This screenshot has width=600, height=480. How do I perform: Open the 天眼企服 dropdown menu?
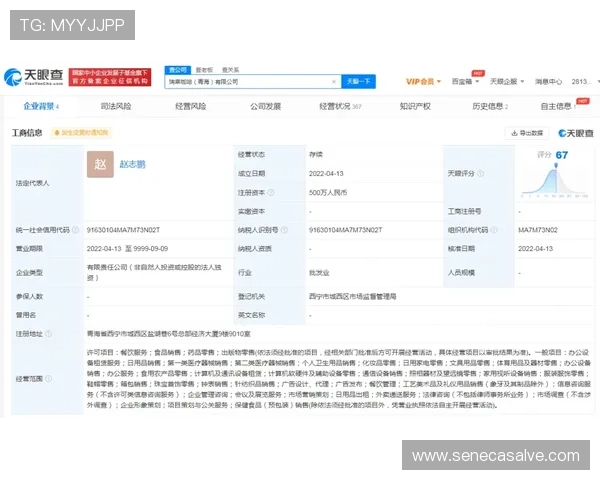(507, 82)
